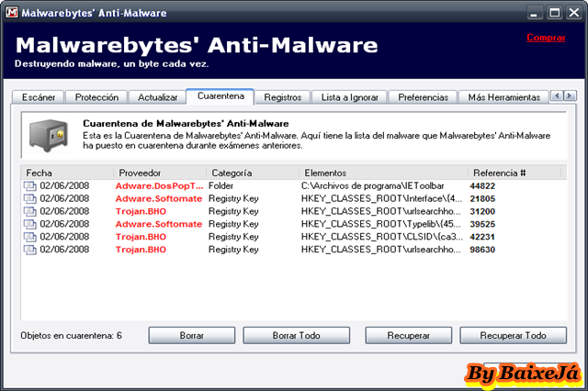Click the HKEY_CLASSES_ROOT\CLSID element entry

(x=382, y=237)
